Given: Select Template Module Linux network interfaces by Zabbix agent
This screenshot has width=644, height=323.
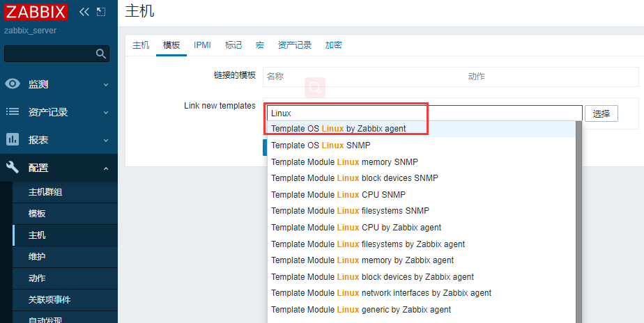Looking at the screenshot, I should coord(422,293).
